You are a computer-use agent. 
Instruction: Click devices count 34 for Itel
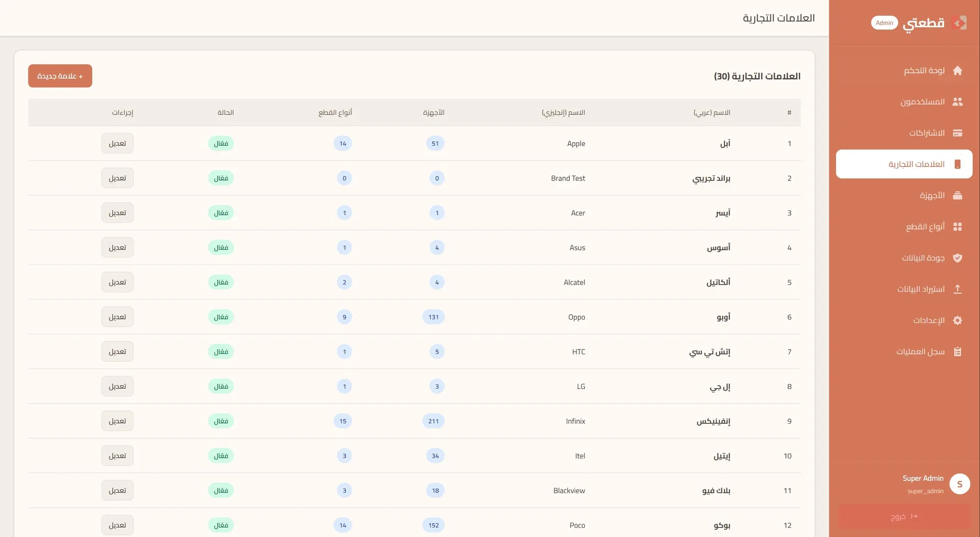(x=435, y=455)
